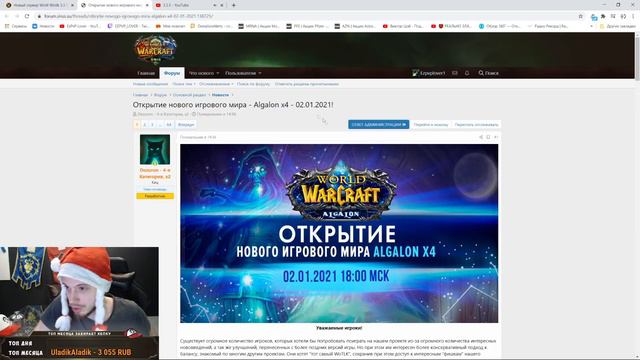Click the browser forward arrow
This screenshot has height=360, width=640.
pos(17,16)
